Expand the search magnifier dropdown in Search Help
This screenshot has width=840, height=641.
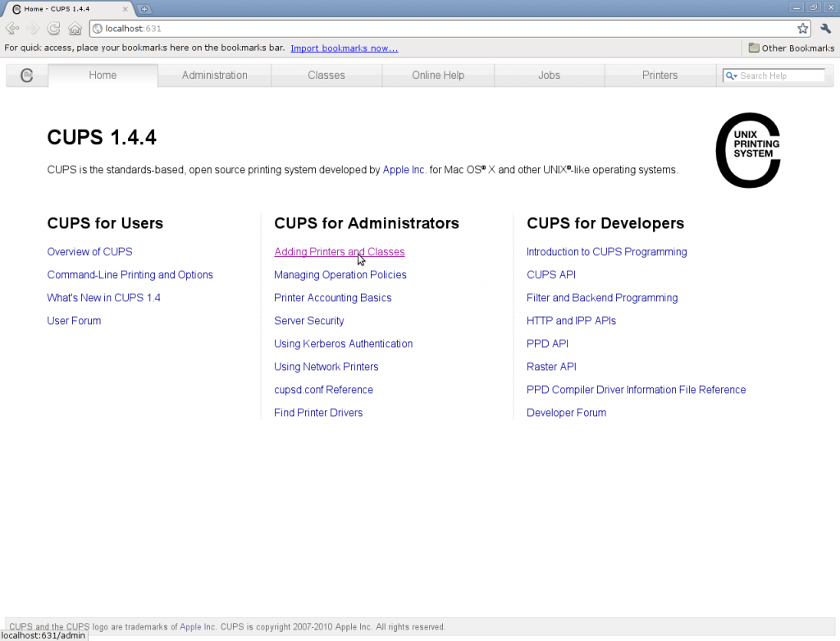click(x=731, y=76)
